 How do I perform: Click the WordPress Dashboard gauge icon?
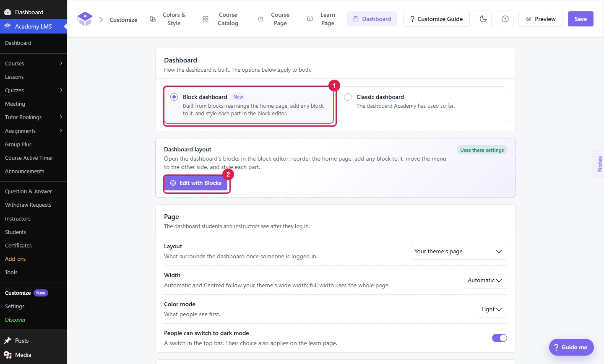(8, 12)
